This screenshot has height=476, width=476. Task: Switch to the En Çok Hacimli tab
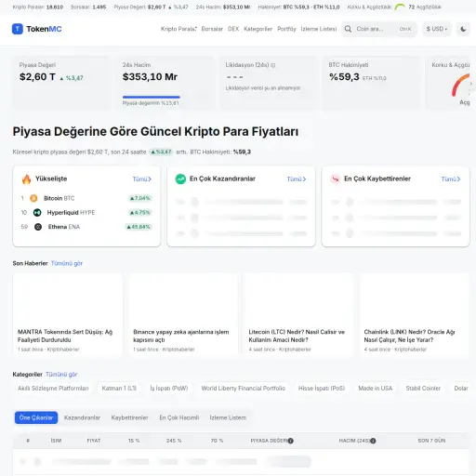click(179, 417)
